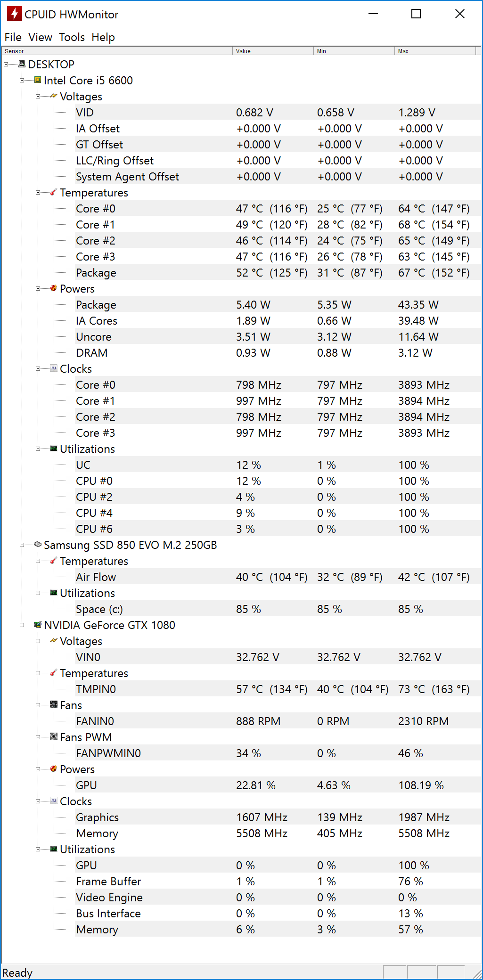Viewport: 483px width, 980px height.
Task: Click the Samsung SSD 850 EVO drive icon
Action: coord(38,545)
